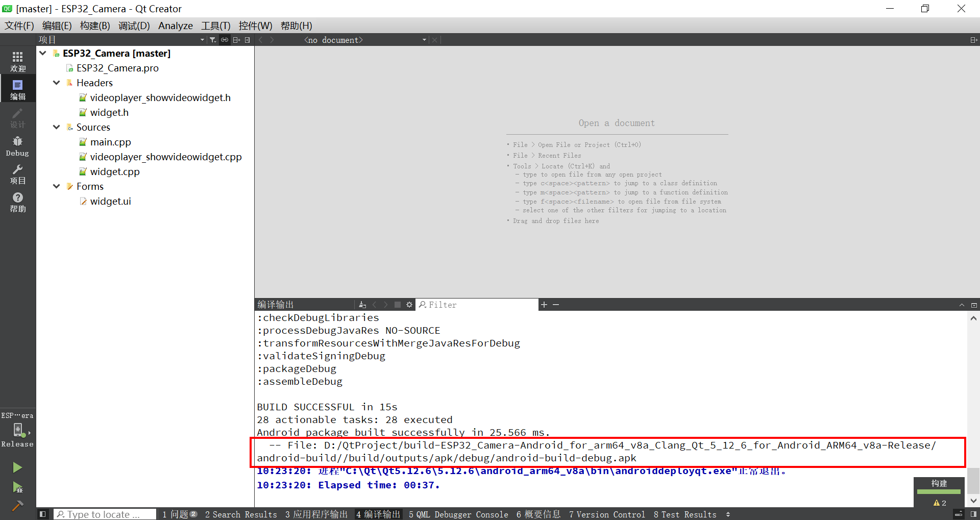Open the 调试(D) menu
This screenshot has height=520, width=980.
(134, 26)
